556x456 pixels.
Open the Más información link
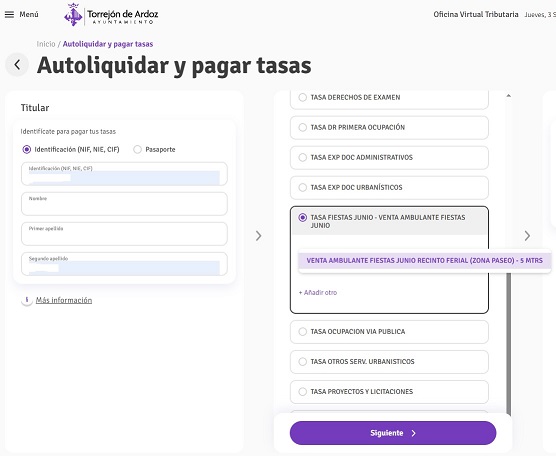tap(64, 300)
